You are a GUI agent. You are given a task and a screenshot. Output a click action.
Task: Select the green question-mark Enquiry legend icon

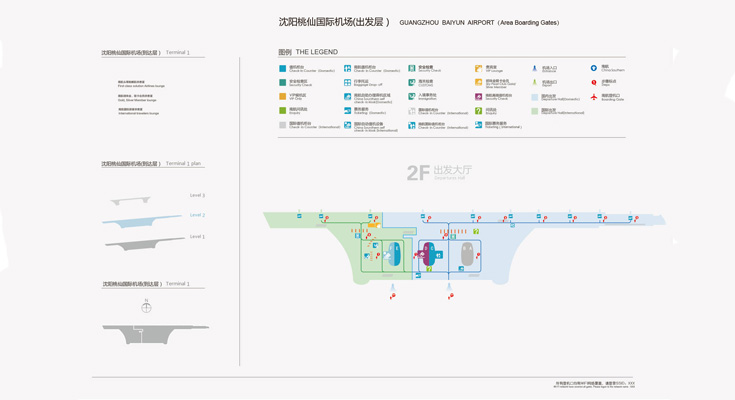tap(478, 111)
